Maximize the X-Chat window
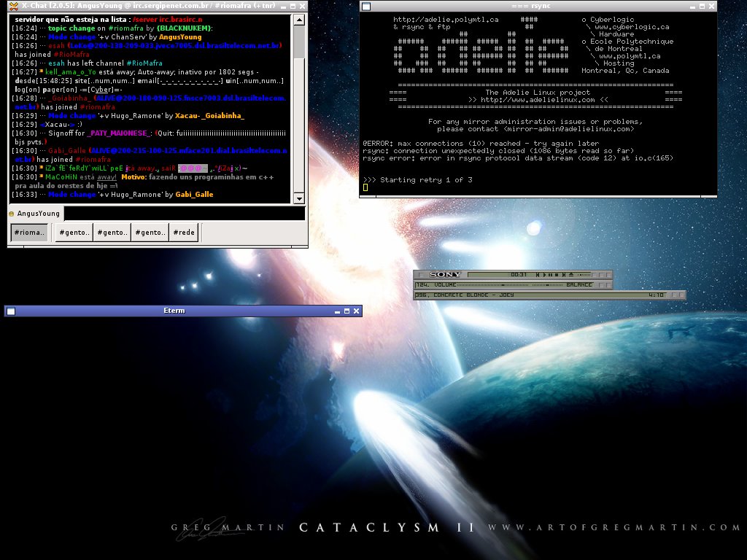747x560 pixels. pos(293,6)
